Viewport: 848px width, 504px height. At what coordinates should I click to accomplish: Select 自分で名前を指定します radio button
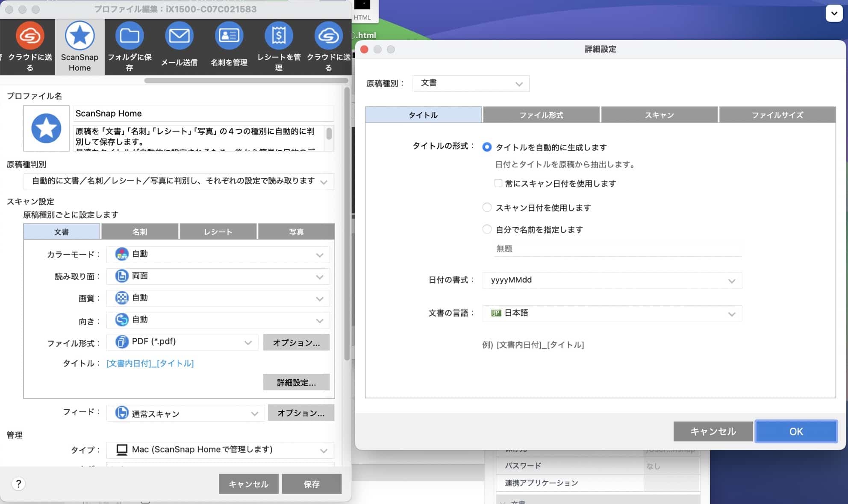click(x=487, y=229)
